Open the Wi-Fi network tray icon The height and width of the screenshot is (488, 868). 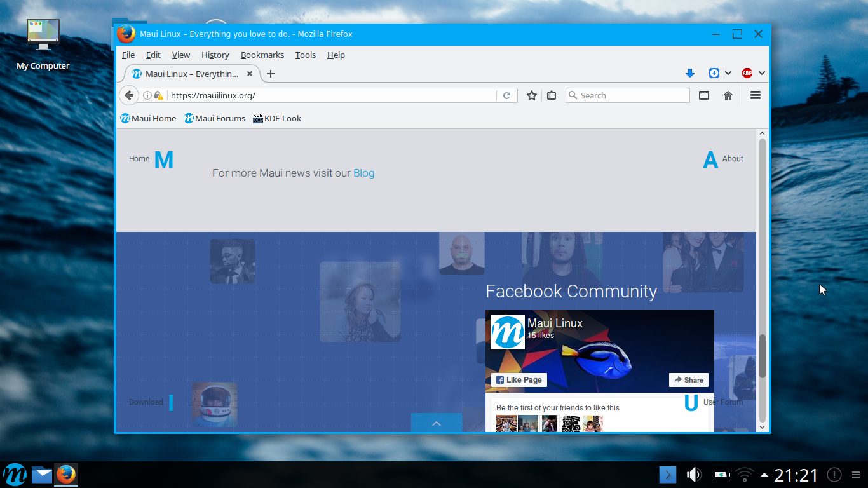point(745,475)
